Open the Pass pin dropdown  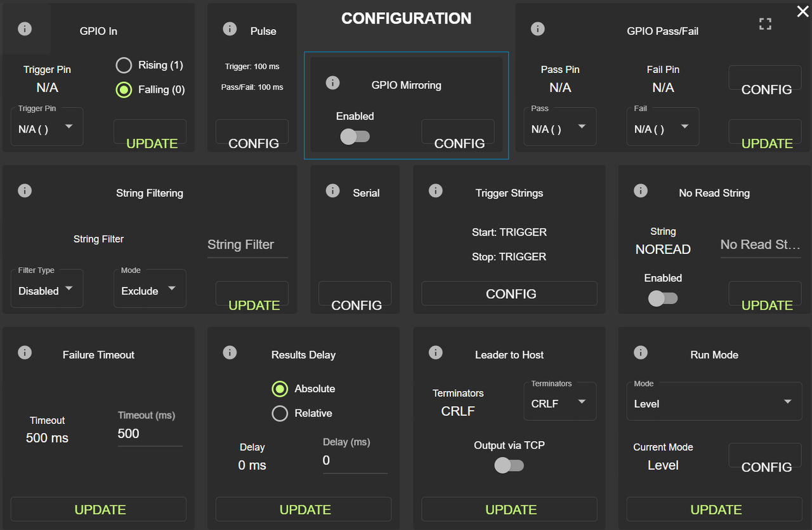[560, 126]
